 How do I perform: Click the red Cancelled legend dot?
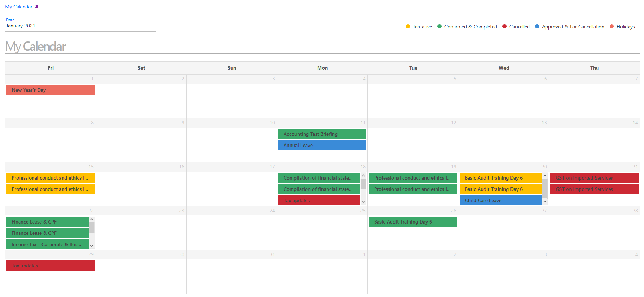point(505,26)
